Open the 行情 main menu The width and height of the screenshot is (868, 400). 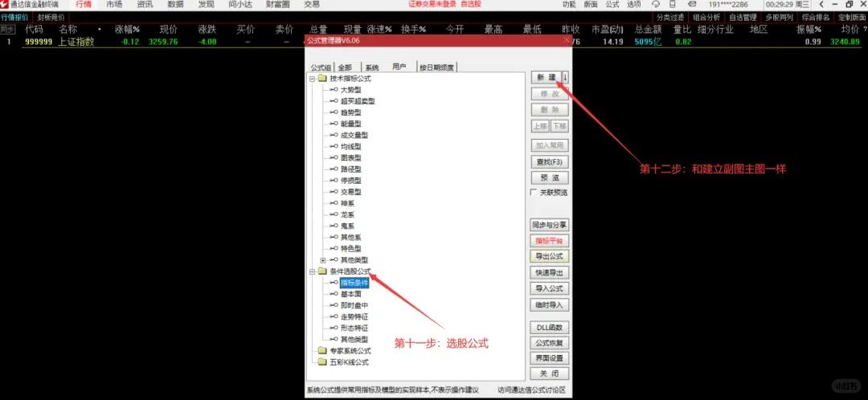(x=84, y=5)
